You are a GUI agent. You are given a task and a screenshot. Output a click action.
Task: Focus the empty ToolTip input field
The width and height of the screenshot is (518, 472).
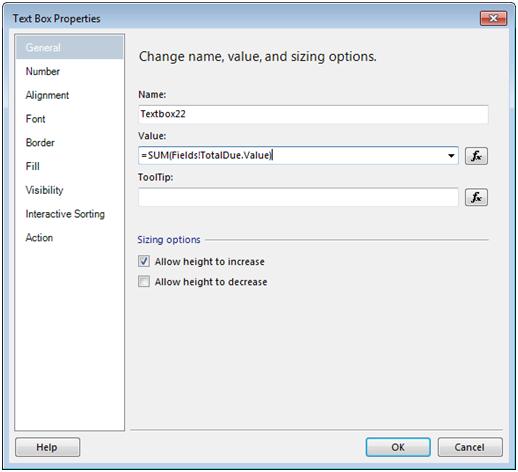point(298,197)
